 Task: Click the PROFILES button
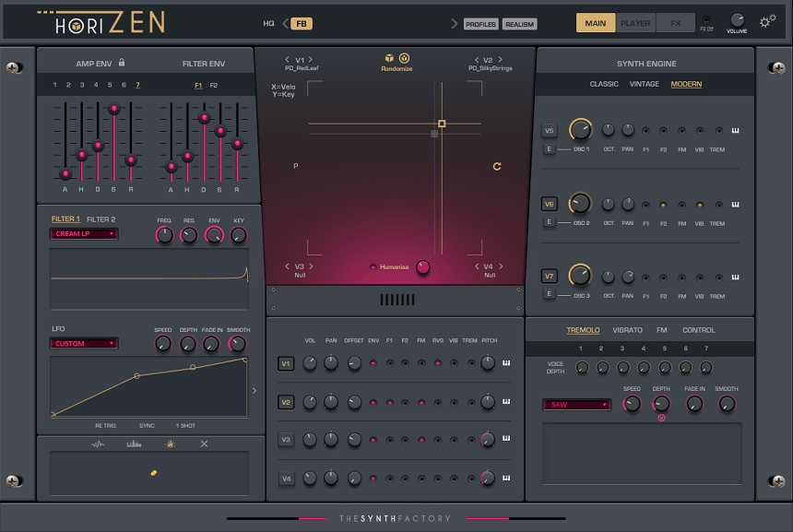pos(481,24)
